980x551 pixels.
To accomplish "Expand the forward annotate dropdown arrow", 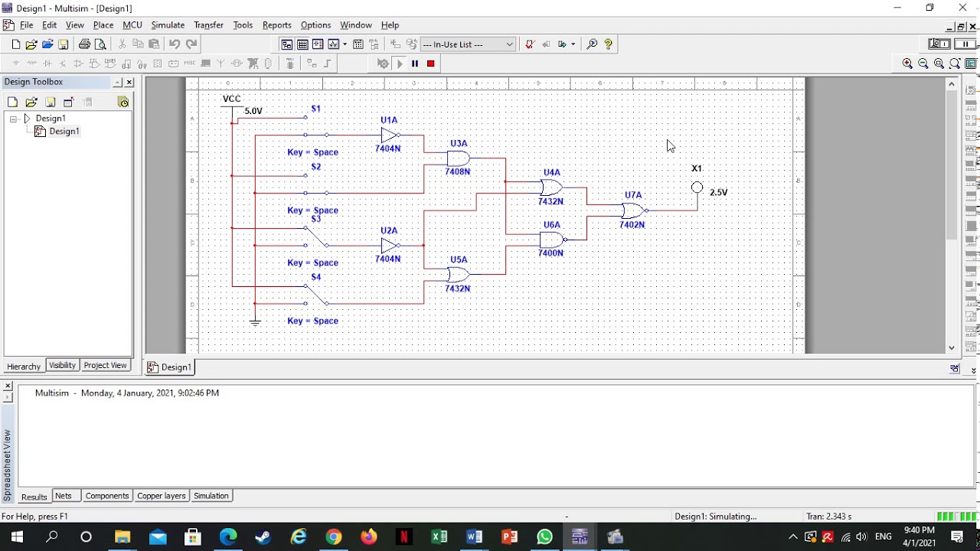I will click(573, 44).
